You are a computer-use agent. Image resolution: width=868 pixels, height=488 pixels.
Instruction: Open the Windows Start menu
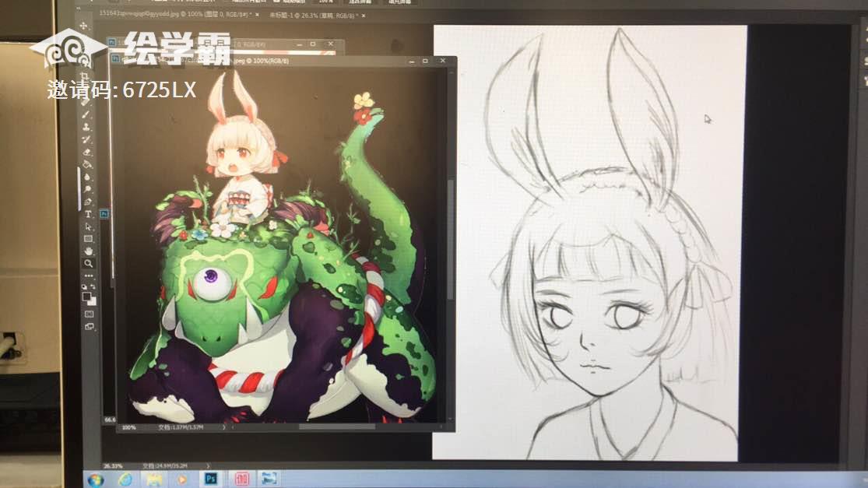[96, 479]
